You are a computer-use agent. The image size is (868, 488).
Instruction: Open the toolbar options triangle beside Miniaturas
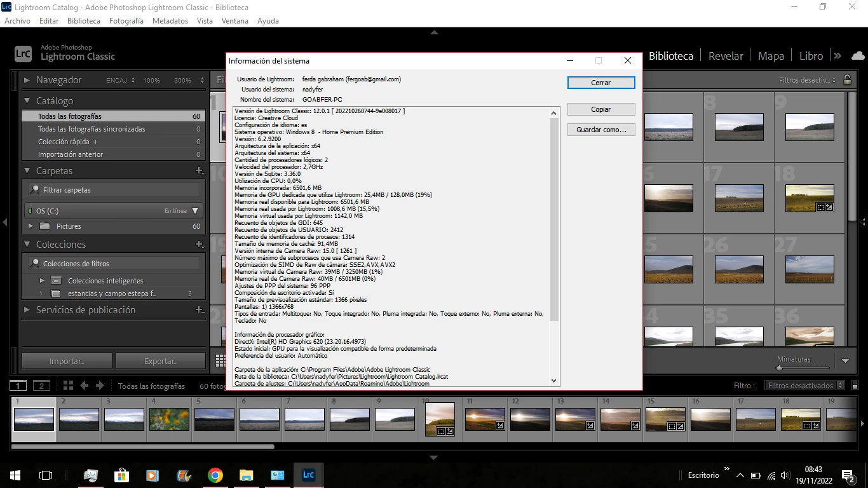coord(845,361)
